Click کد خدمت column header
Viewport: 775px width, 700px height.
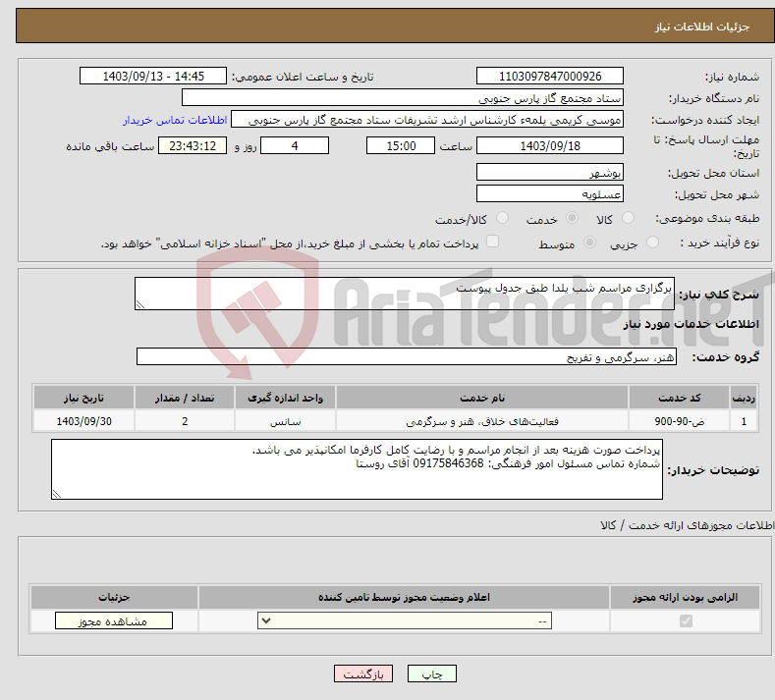pyautogui.click(x=680, y=398)
